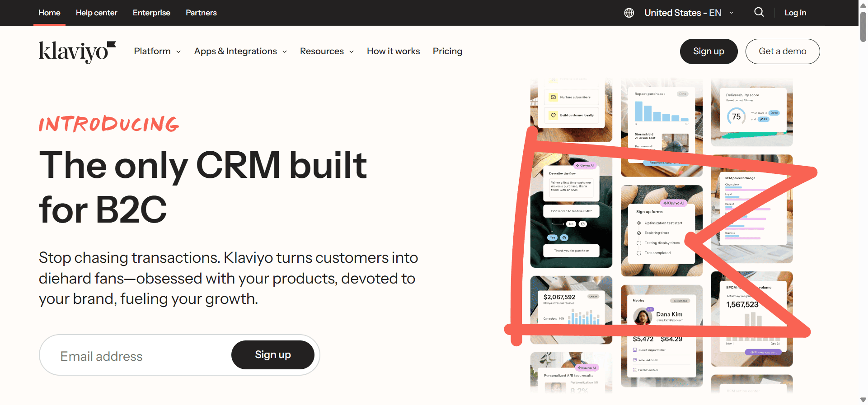Image resolution: width=868 pixels, height=405 pixels.
Task: Expand the Resources menu
Action: tap(327, 51)
